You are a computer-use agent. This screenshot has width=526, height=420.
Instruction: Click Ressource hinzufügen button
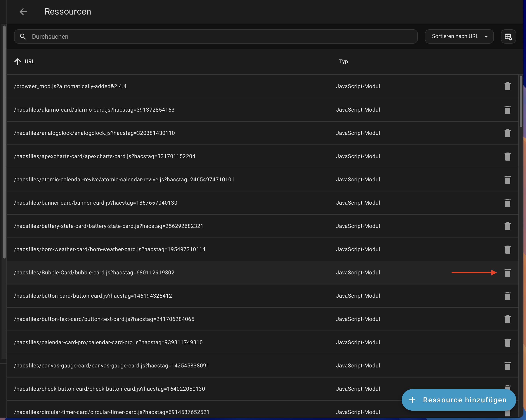coord(458,400)
